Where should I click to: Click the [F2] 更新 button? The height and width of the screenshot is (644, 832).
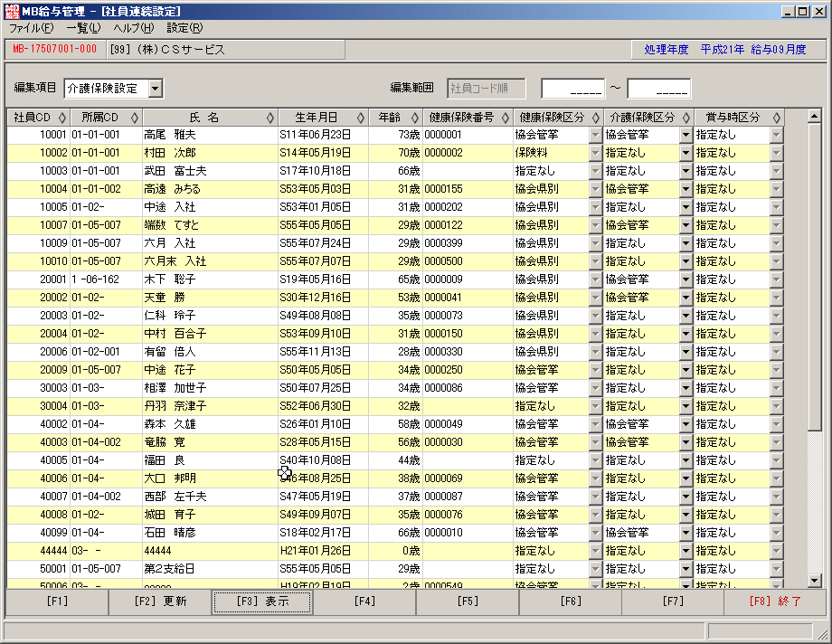(x=160, y=601)
